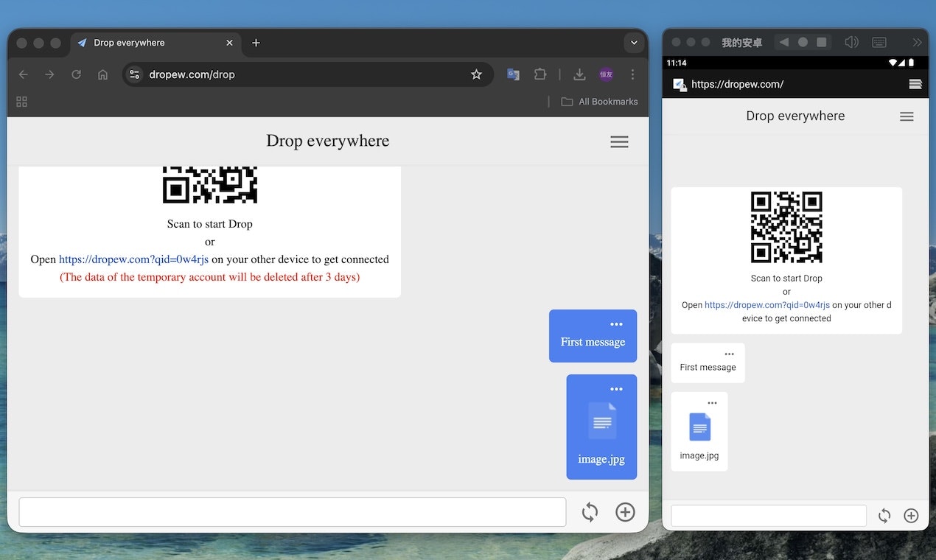Open Google Translate extension icon

click(513, 74)
